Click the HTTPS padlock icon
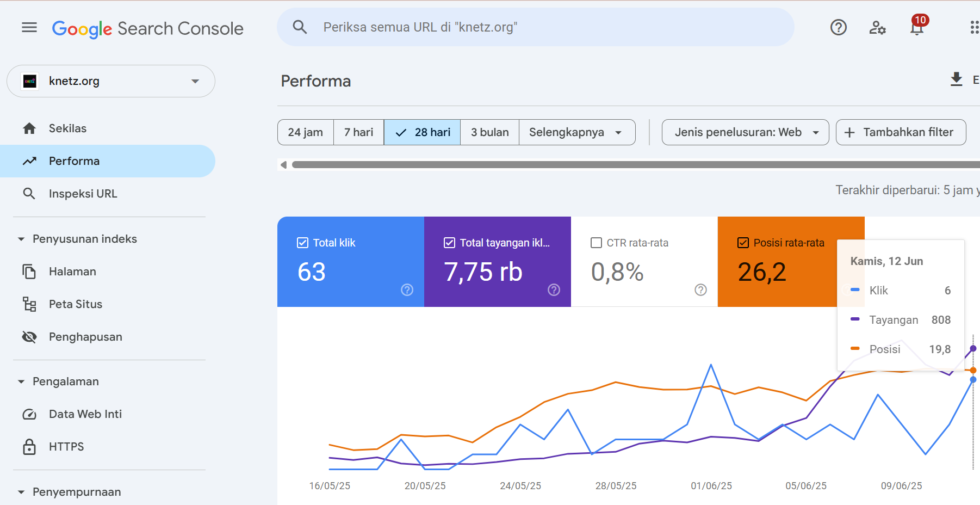This screenshot has width=980, height=505. tap(29, 447)
